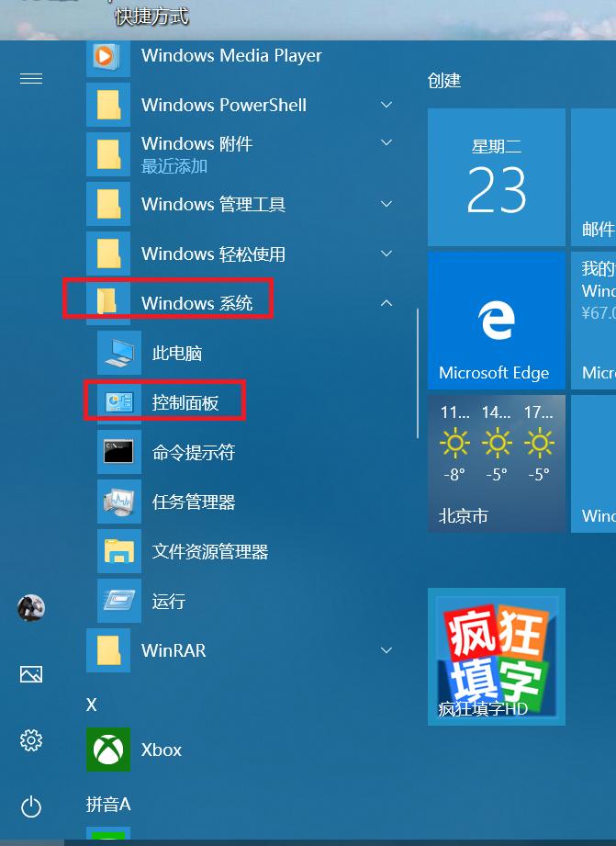Launch Windows Media Player label
Image resolution: width=616 pixels, height=846 pixels.
coord(231,55)
